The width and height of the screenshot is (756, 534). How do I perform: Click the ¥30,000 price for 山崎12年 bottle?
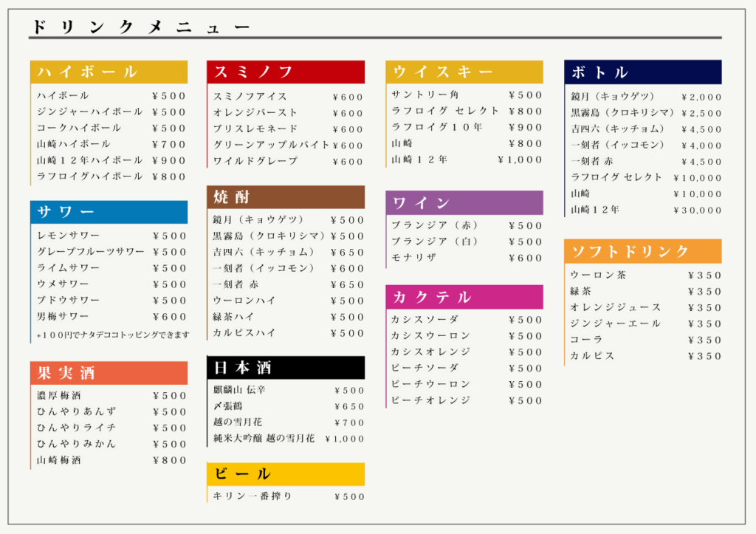point(698,210)
